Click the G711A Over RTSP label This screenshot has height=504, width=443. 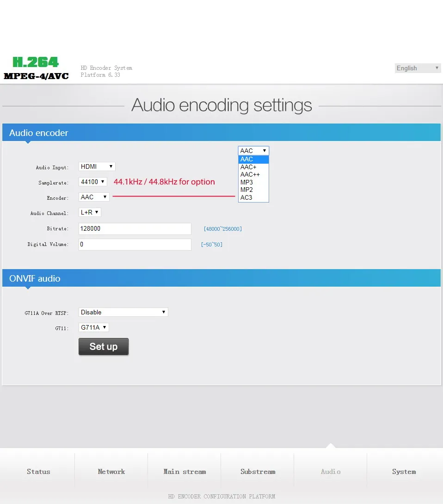point(47,313)
